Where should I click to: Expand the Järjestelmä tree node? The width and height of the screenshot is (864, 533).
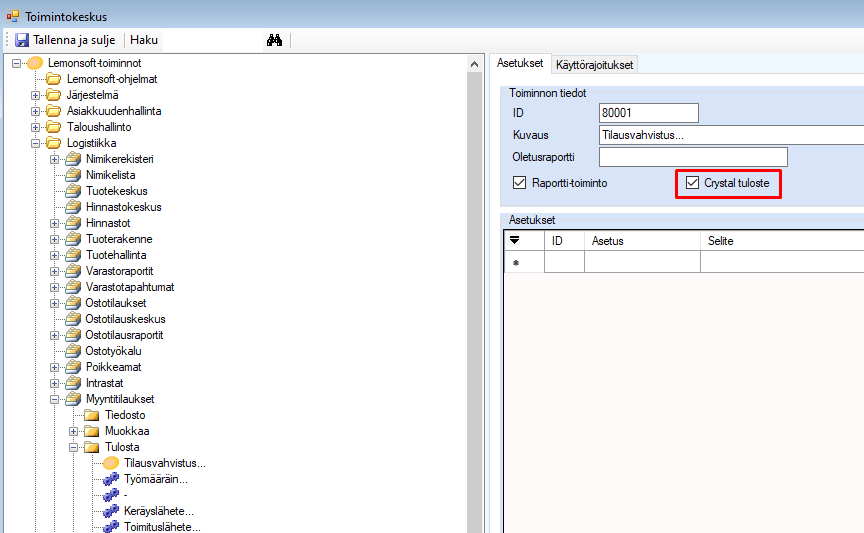point(36,95)
